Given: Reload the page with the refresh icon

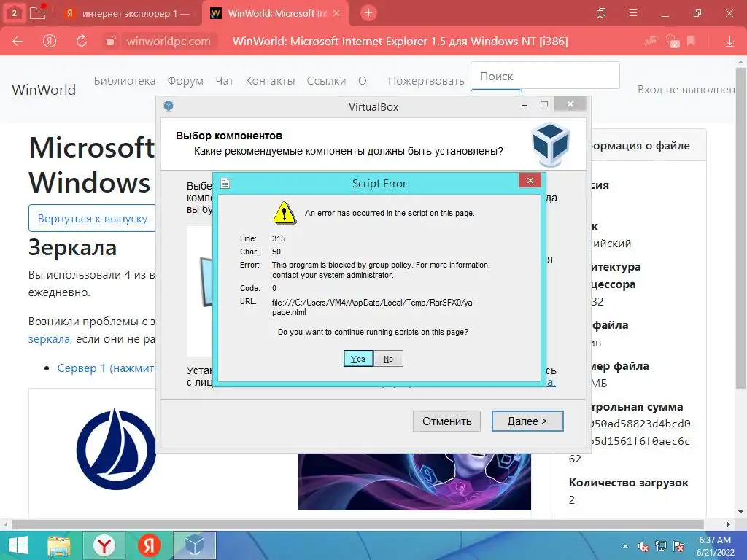Looking at the screenshot, I should (82, 41).
